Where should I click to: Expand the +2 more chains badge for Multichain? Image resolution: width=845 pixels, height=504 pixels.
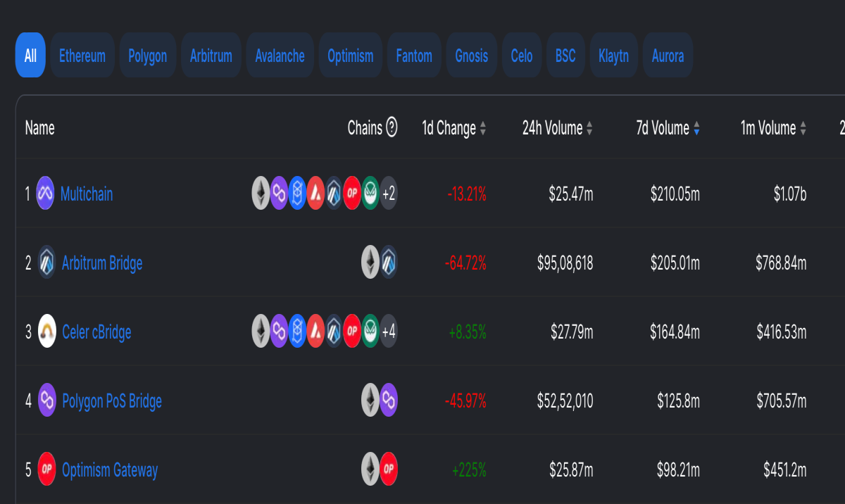click(389, 194)
